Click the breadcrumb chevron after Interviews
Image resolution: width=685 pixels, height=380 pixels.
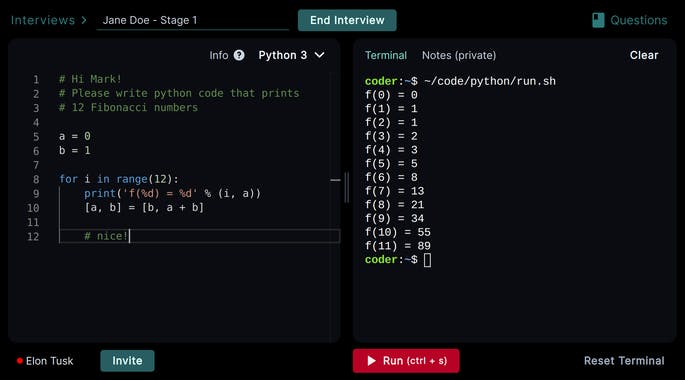tap(83, 20)
